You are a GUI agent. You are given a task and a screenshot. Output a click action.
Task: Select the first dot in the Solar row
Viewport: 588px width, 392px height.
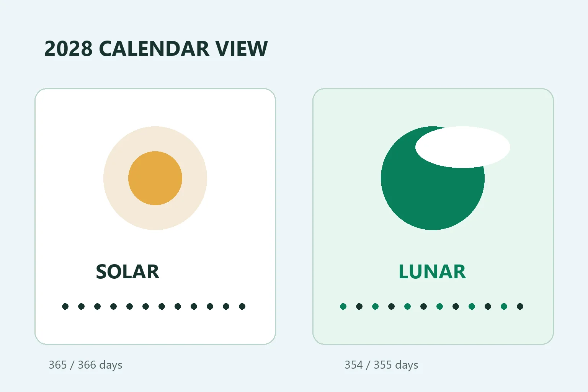pos(65,306)
